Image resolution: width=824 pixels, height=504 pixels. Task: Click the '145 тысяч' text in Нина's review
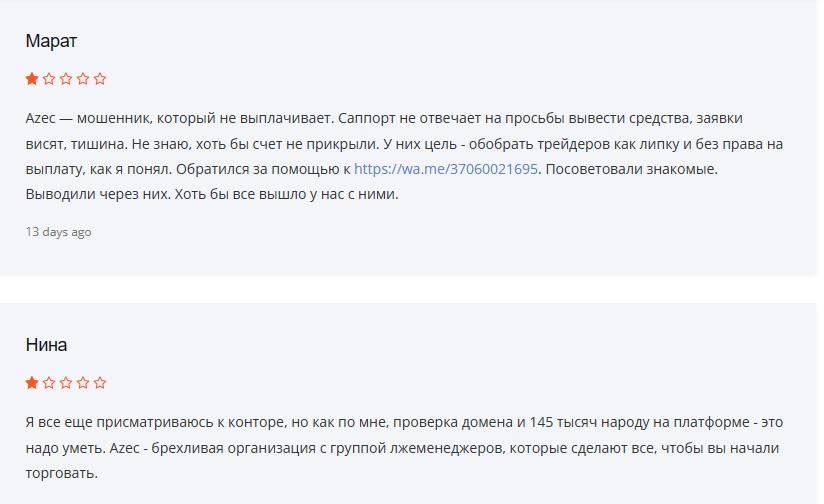561,423
